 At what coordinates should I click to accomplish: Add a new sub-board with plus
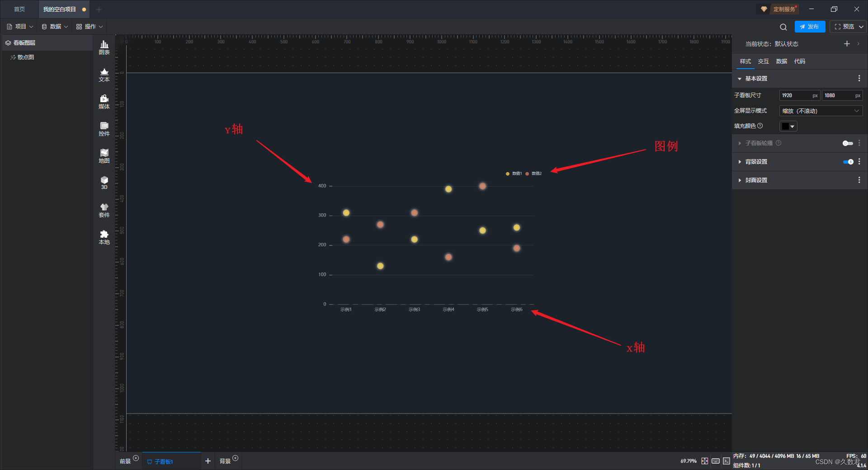point(208,461)
